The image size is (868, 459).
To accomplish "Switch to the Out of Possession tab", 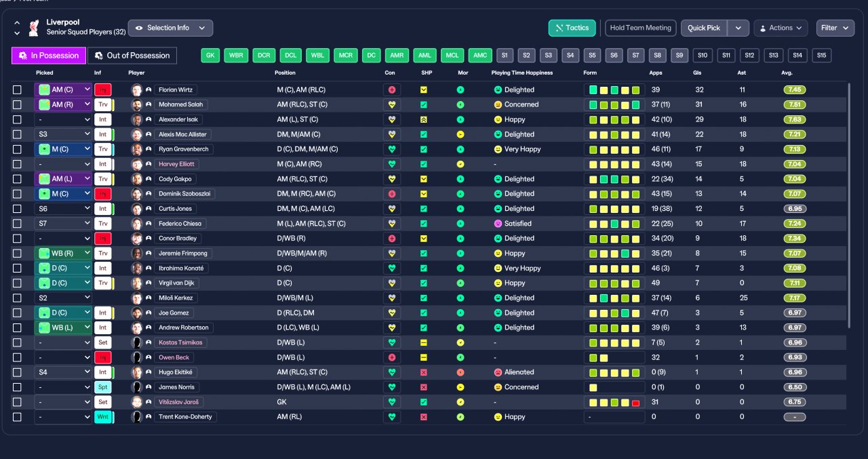I will (132, 56).
